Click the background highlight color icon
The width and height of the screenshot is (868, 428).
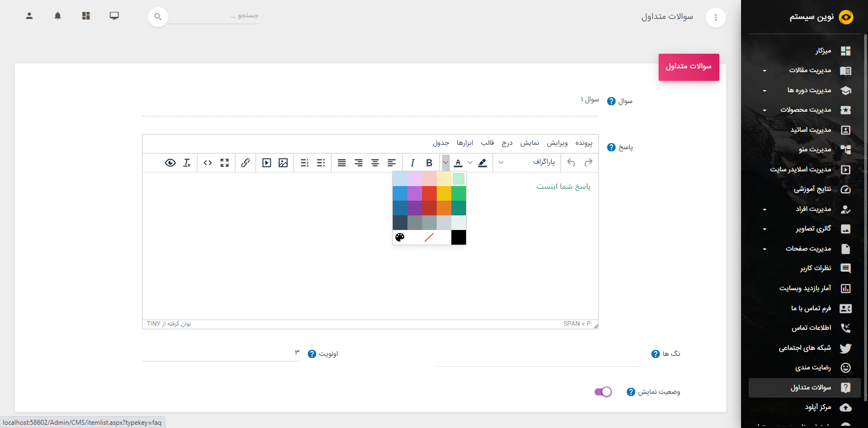pyautogui.click(x=482, y=163)
